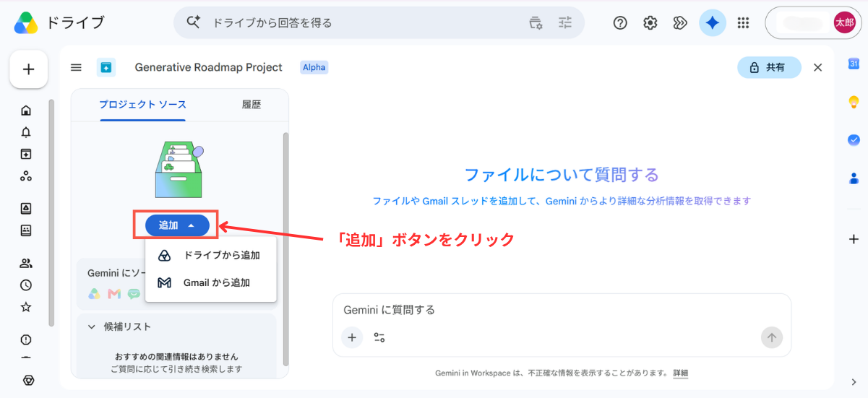Image resolution: width=868 pixels, height=398 pixels.
Task: Toggle the project hamburger menu
Action: pyautogui.click(x=76, y=67)
